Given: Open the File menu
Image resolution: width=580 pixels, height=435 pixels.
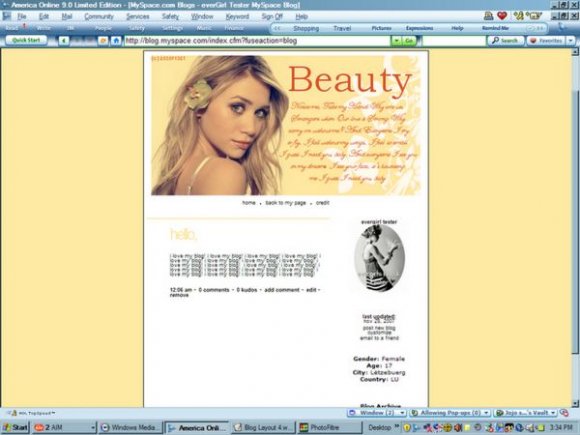Looking at the screenshot, I should 21,16.
